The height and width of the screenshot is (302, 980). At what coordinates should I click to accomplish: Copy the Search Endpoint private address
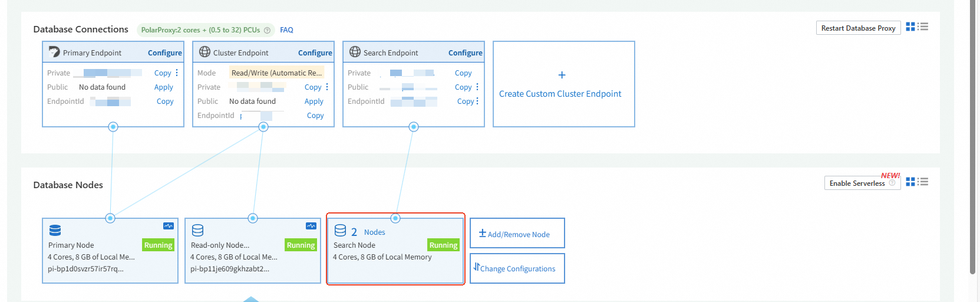(x=463, y=73)
